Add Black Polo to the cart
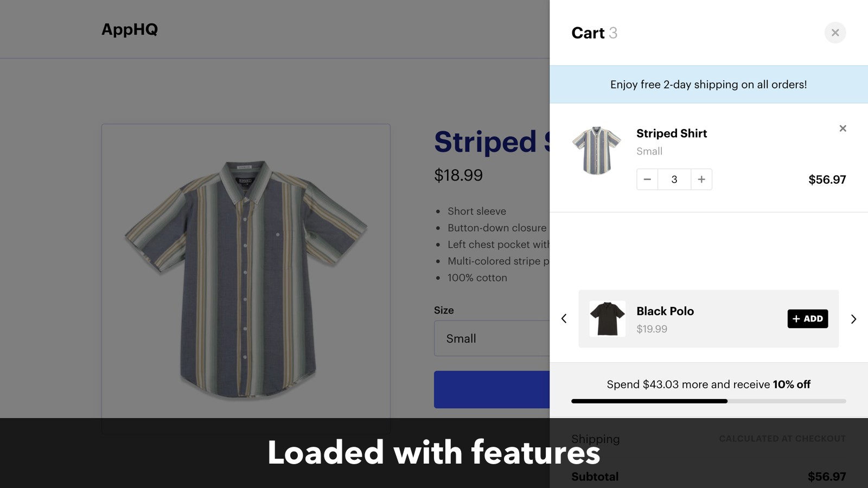Image resolution: width=868 pixels, height=488 pixels. [x=807, y=319]
